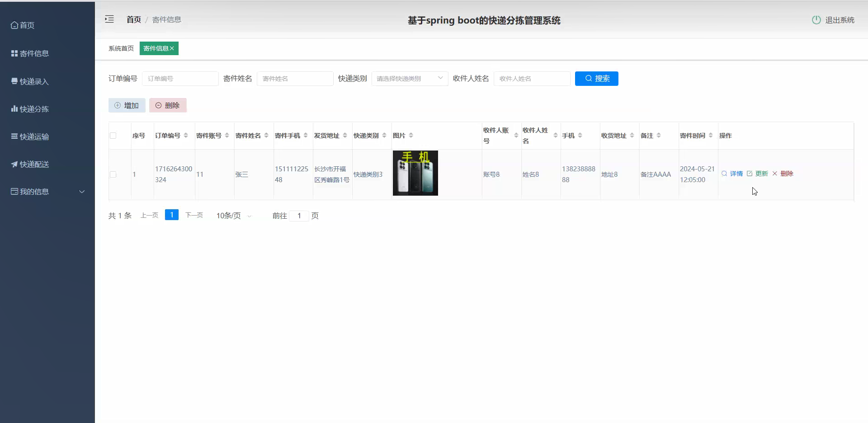Open 快递运输 module
The height and width of the screenshot is (423, 868).
point(33,136)
